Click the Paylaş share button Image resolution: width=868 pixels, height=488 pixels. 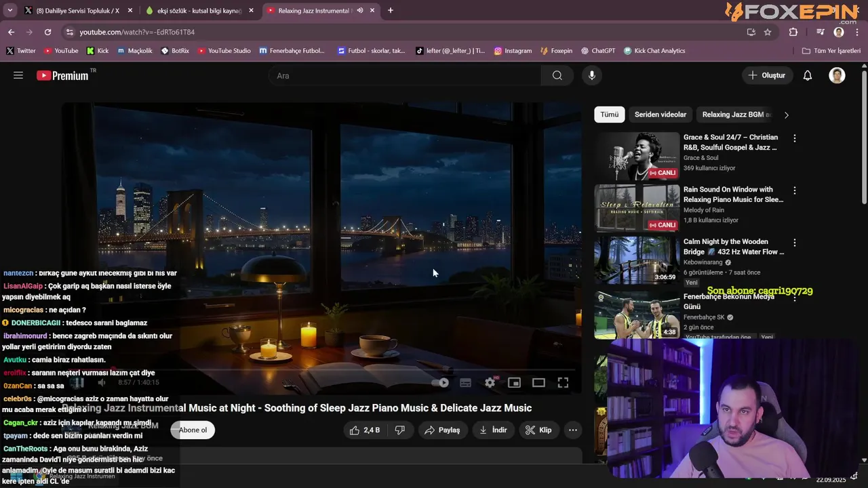tap(442, 430)
